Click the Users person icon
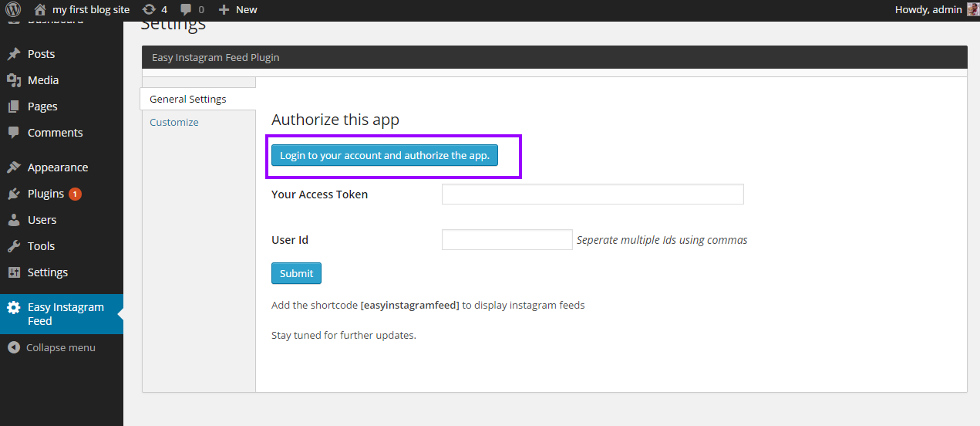This screenshot has height=426, width=980. click(x=14, y=220)
